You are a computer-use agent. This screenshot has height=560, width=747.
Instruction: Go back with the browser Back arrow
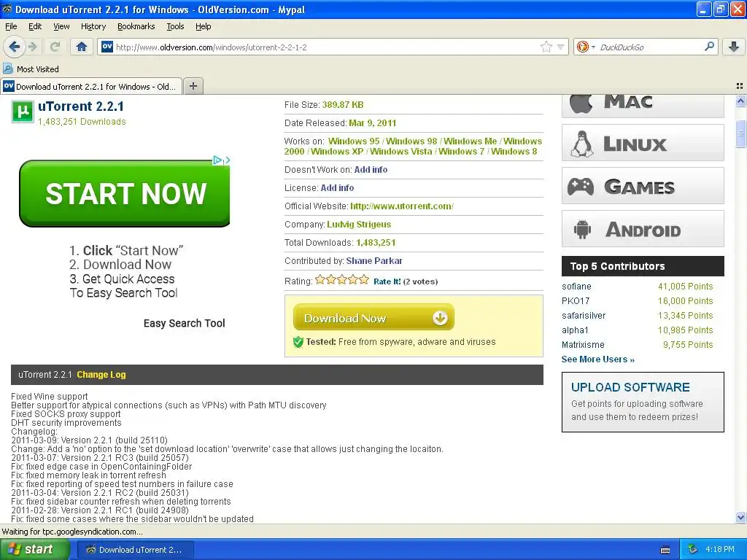15,47
